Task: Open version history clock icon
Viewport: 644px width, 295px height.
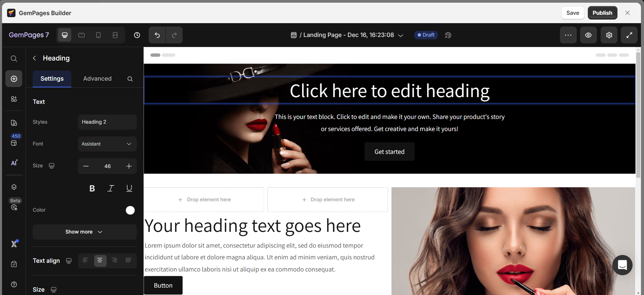Action: click(137, 35)
